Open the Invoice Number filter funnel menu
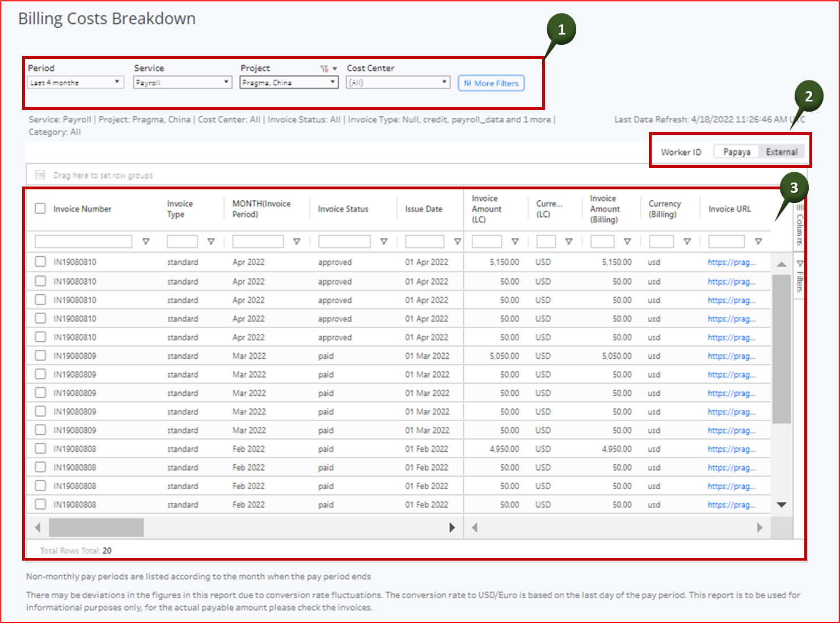 (x=146, y=241)
